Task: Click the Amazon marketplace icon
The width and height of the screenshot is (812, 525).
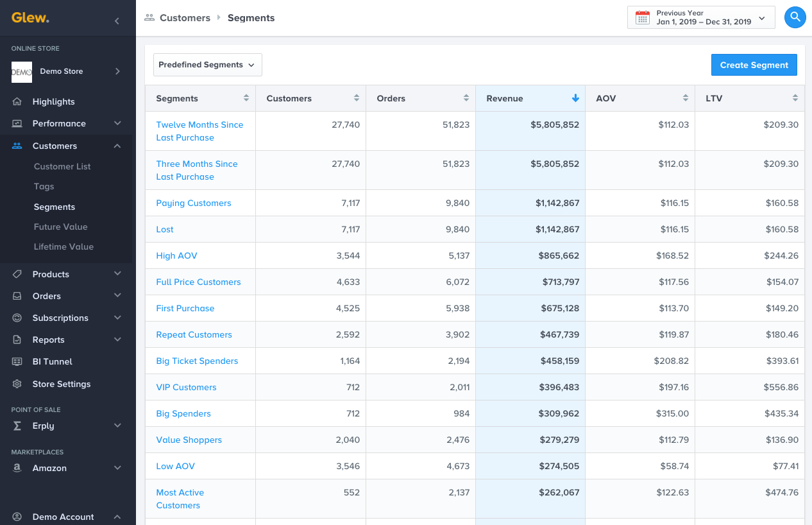Action: 17,468
